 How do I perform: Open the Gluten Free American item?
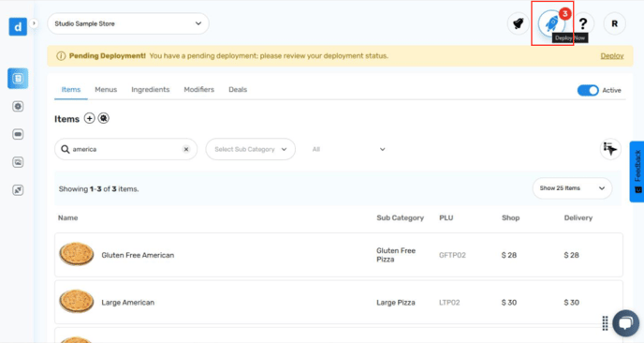tap(339, 255)
